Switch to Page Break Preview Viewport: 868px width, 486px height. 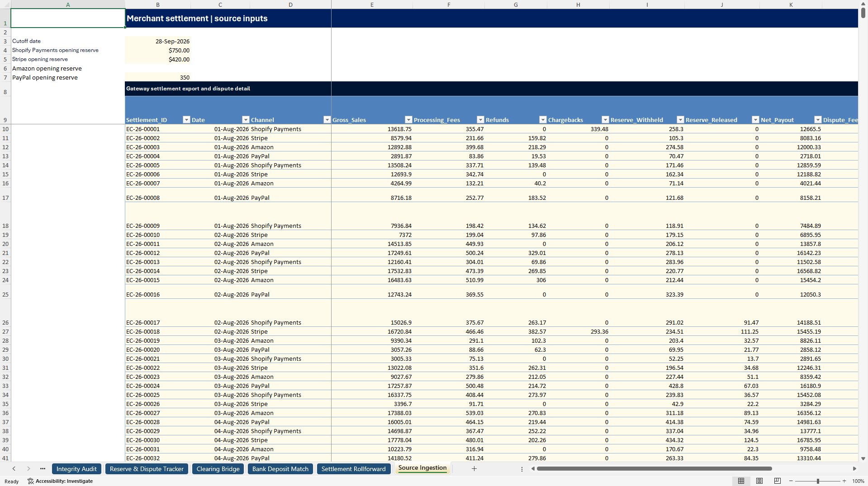(778, 481)
